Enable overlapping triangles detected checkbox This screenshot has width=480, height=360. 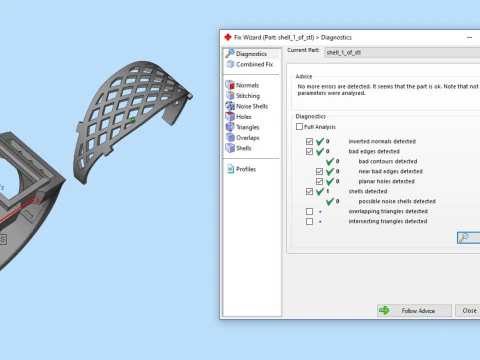click(x=309, y=211)
